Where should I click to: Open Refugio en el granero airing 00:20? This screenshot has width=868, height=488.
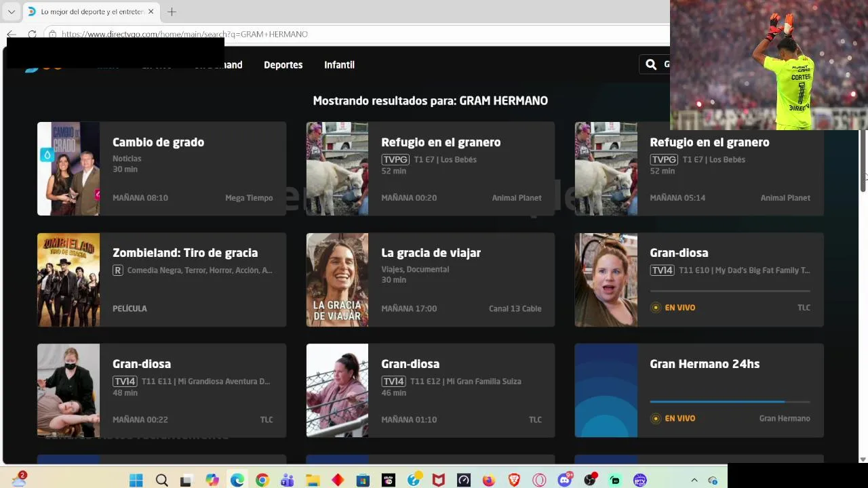click(x=431, y=169)
